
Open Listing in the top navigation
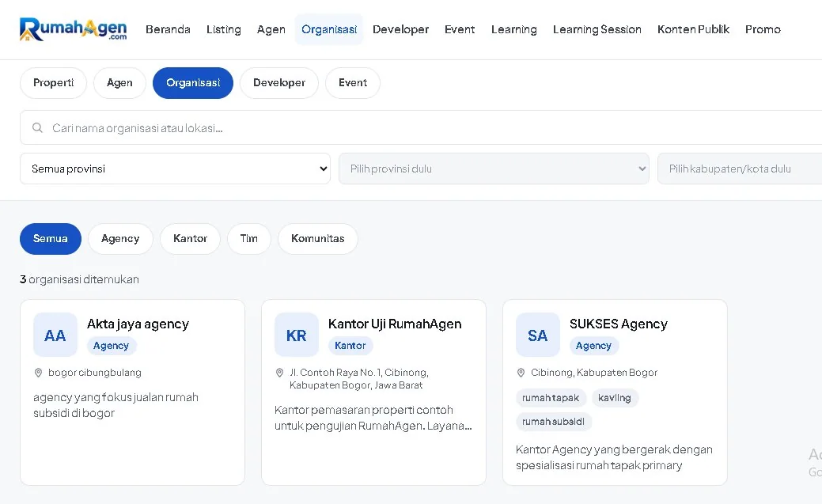coord(224,29)
